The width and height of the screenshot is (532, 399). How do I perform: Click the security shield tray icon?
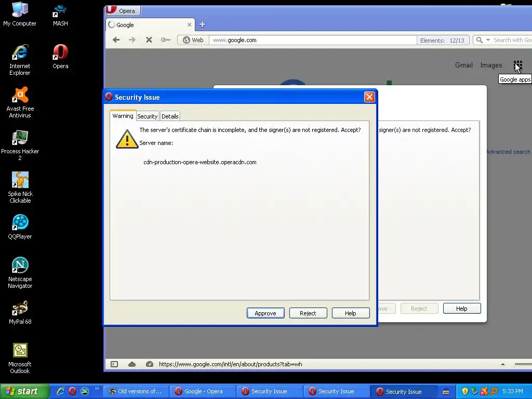tap(465, 392)
